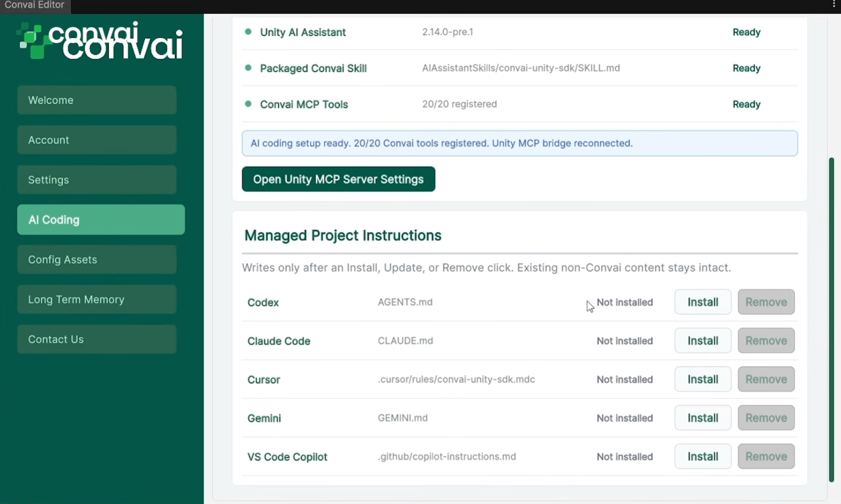This screenshot has height=504, width=841.
Task: Install Cursor rules instructions
Action: click(x=703, y=379)
